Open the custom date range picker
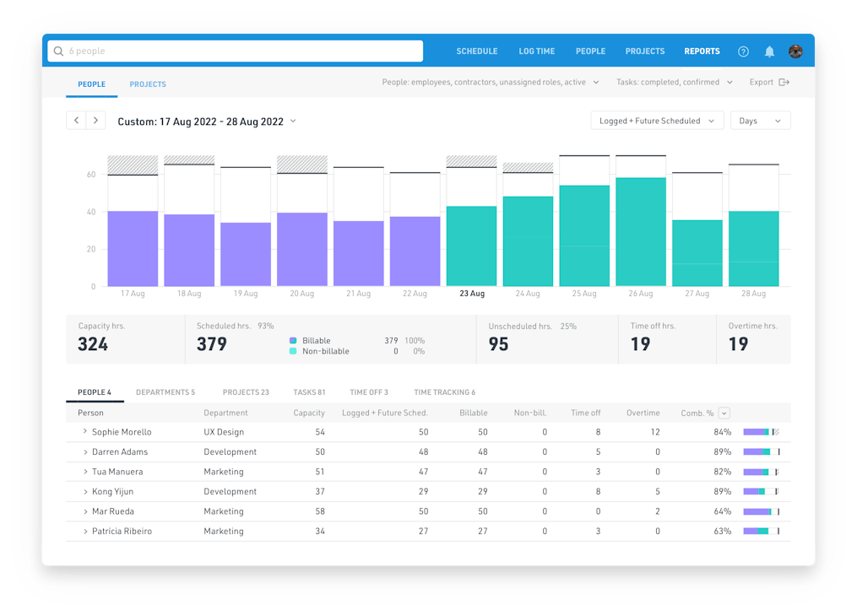857x616 pixels. click(x=207, y=122)
